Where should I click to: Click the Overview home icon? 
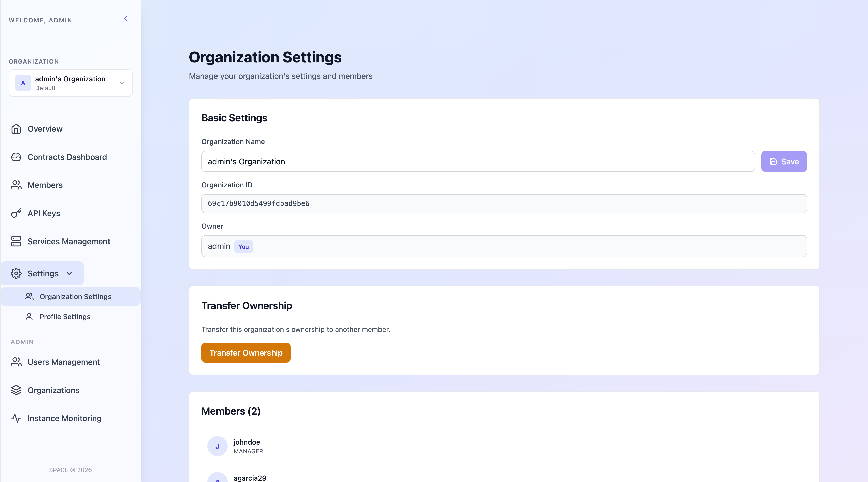click(x=16, y=129)
